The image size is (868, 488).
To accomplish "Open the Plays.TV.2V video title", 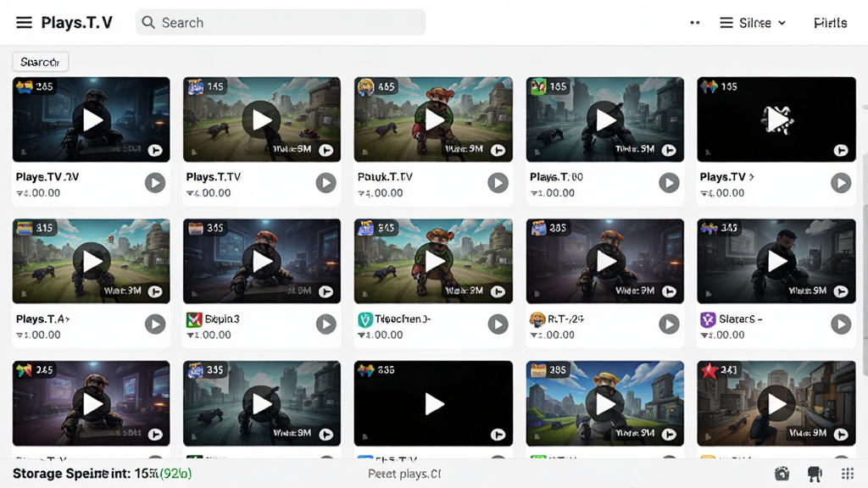I will (x=47, y=177).
